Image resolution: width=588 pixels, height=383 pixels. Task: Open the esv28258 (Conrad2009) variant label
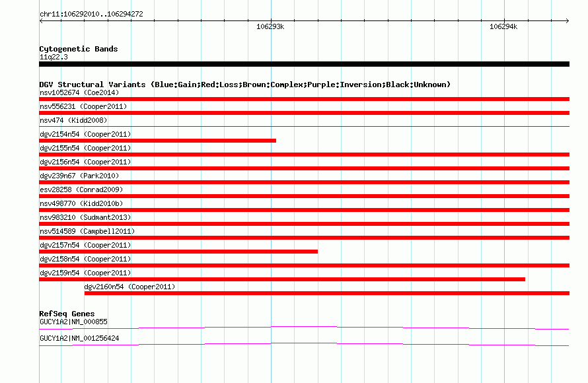pos(81,190)
